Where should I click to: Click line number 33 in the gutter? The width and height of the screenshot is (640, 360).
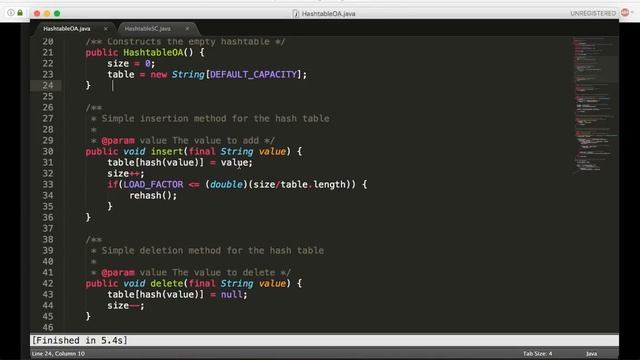click(48, 184)
